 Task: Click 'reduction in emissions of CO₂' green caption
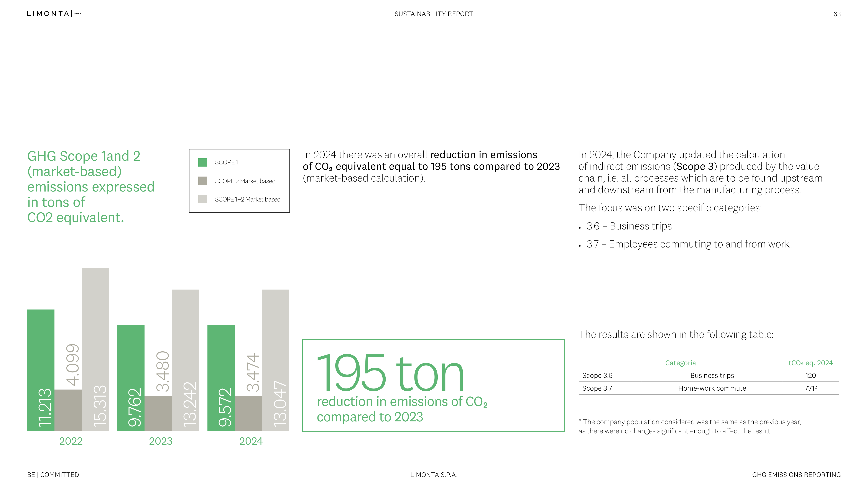click(x=402, y=402)
